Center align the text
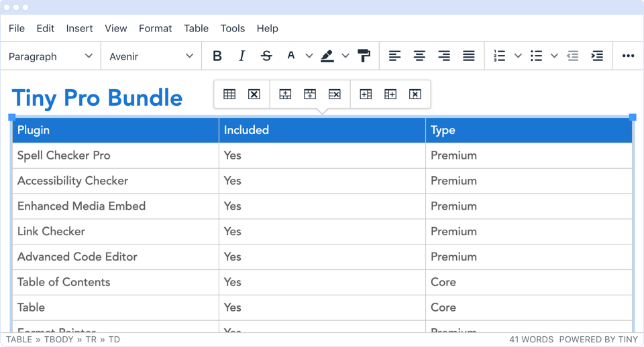 coord(419,56)
